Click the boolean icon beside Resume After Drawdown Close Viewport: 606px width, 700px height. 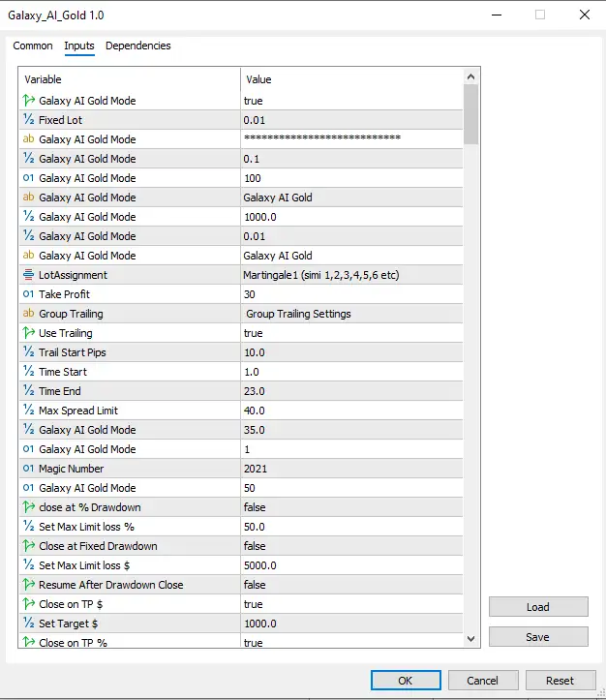28,585
